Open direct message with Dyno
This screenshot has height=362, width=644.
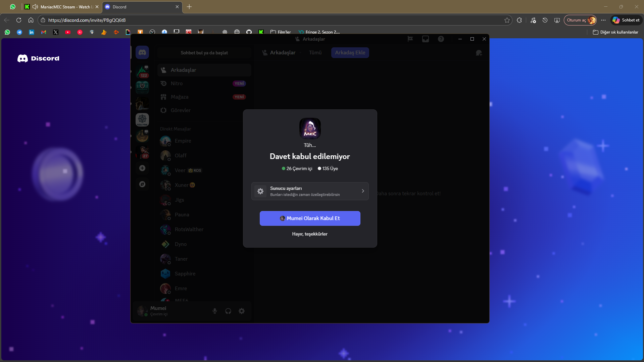(204, 244)
